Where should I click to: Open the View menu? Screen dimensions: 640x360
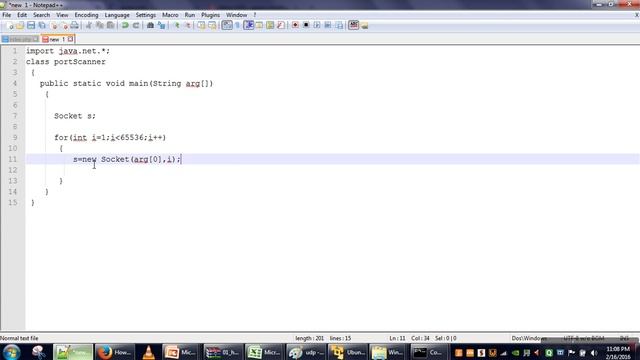pyautogui.click(x=62, y=15)
